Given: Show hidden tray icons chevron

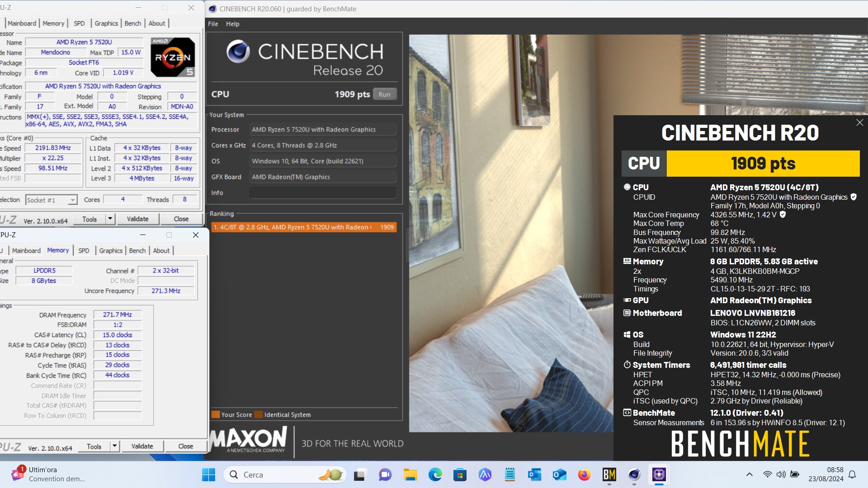Looking at the screenshot, I should point(749,474).
